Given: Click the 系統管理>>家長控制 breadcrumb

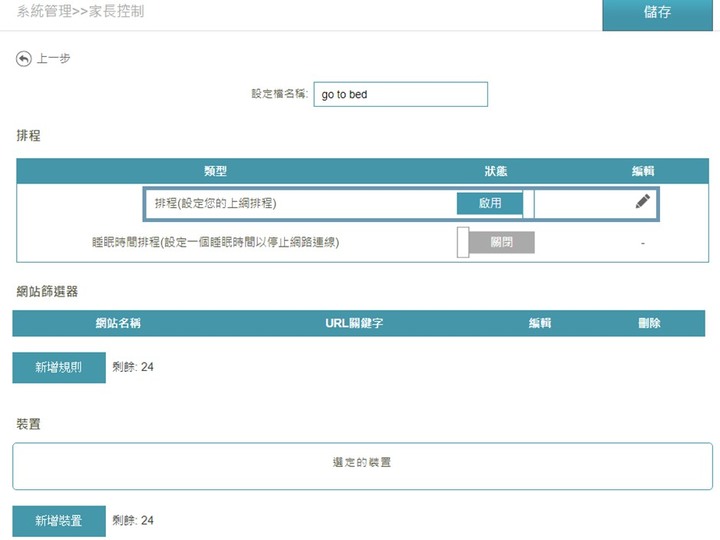Looking at the screenshot, I should point(80,11).
